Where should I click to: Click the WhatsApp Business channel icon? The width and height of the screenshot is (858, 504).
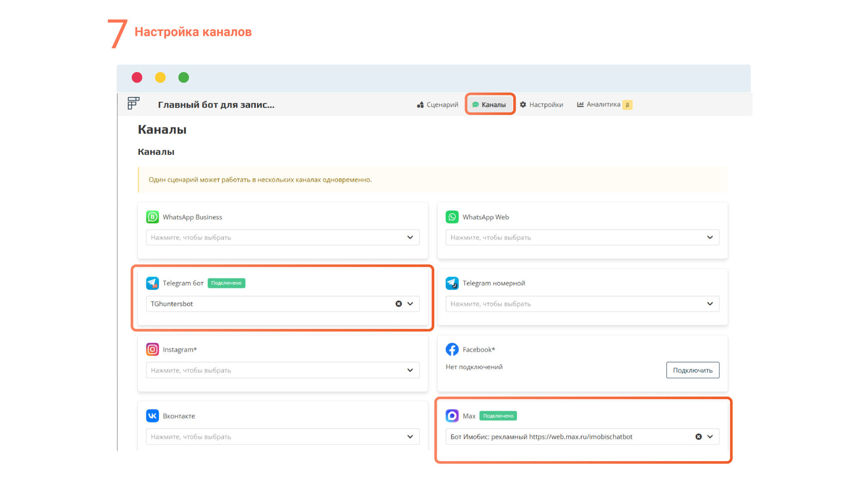tap(152, 217)
